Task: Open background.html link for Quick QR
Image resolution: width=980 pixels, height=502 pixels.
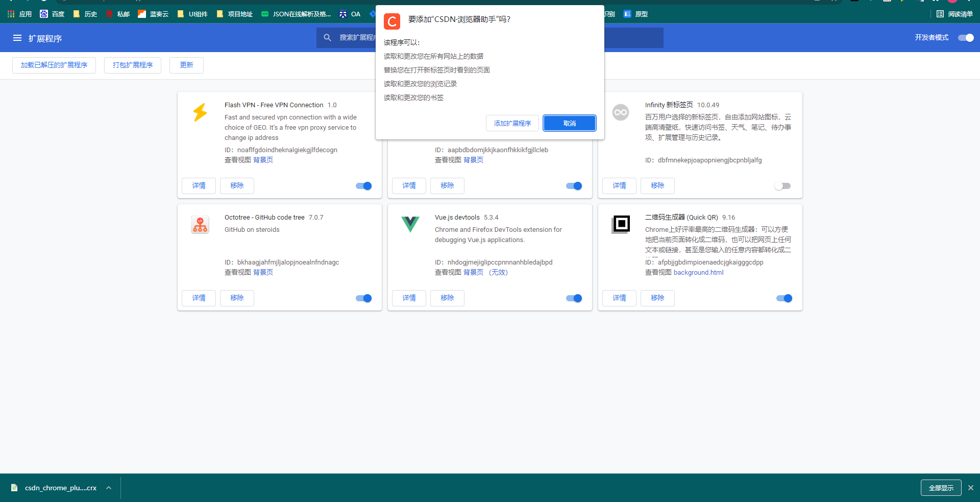Action: point(698,272)
